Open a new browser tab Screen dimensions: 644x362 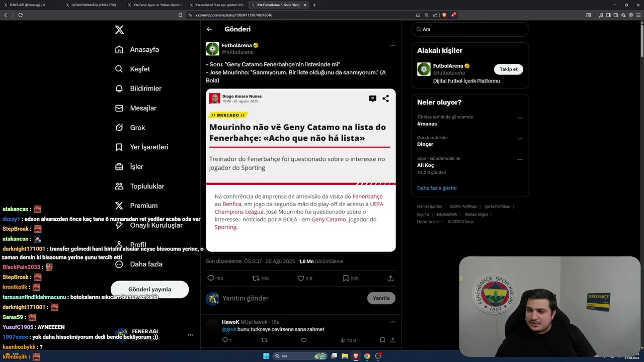(314, 5)
